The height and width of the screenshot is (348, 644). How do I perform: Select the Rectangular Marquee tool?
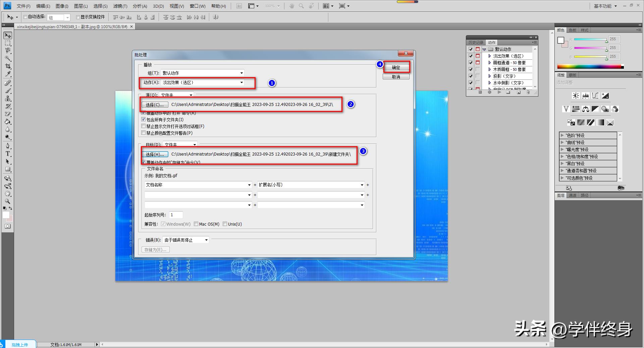pyautogui.click(x=8, y=43)
